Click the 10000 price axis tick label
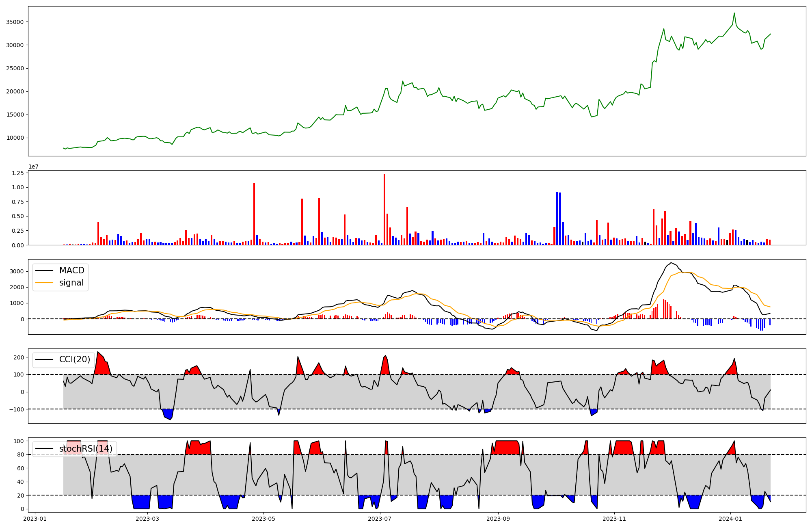 tap(15, 138)
